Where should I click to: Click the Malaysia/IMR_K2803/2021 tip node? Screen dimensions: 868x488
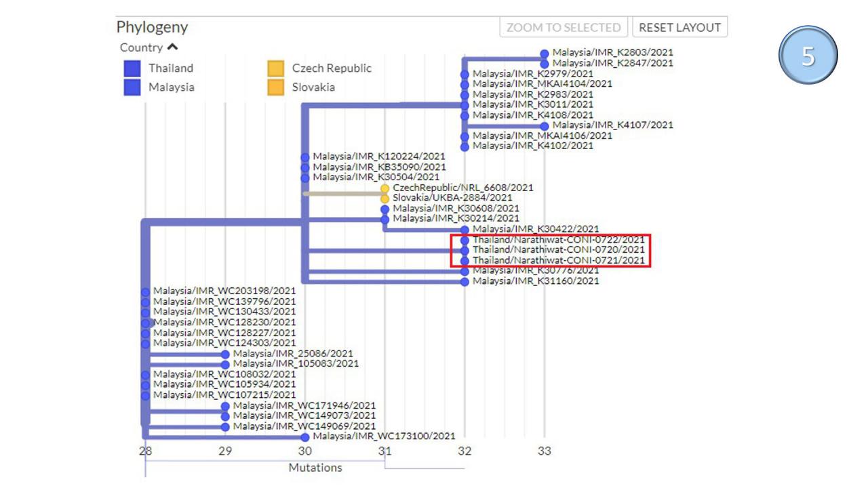pos(545,54)
